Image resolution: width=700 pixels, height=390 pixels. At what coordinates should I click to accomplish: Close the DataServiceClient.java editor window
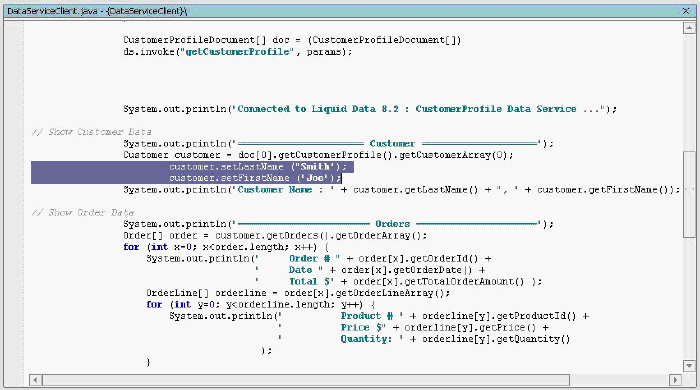[686, 10]
